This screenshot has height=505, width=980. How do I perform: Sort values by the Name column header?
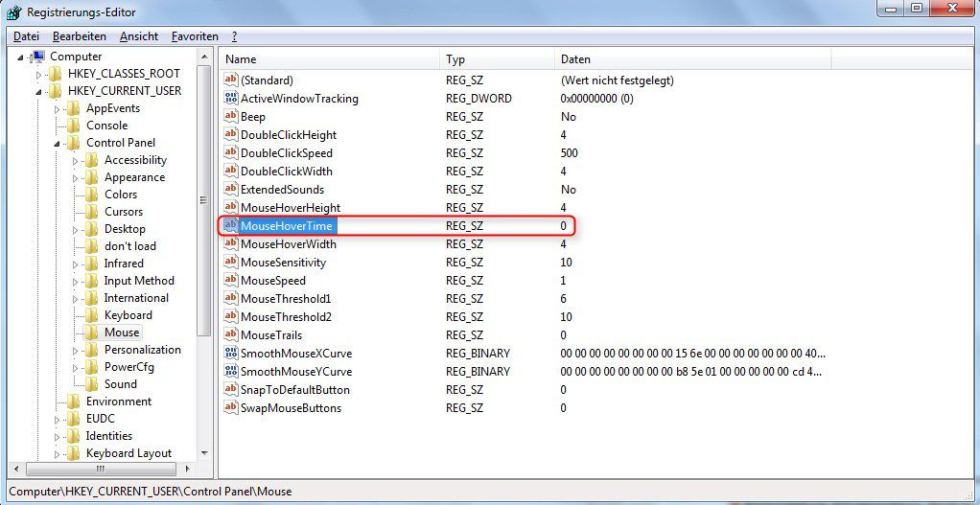329,59
